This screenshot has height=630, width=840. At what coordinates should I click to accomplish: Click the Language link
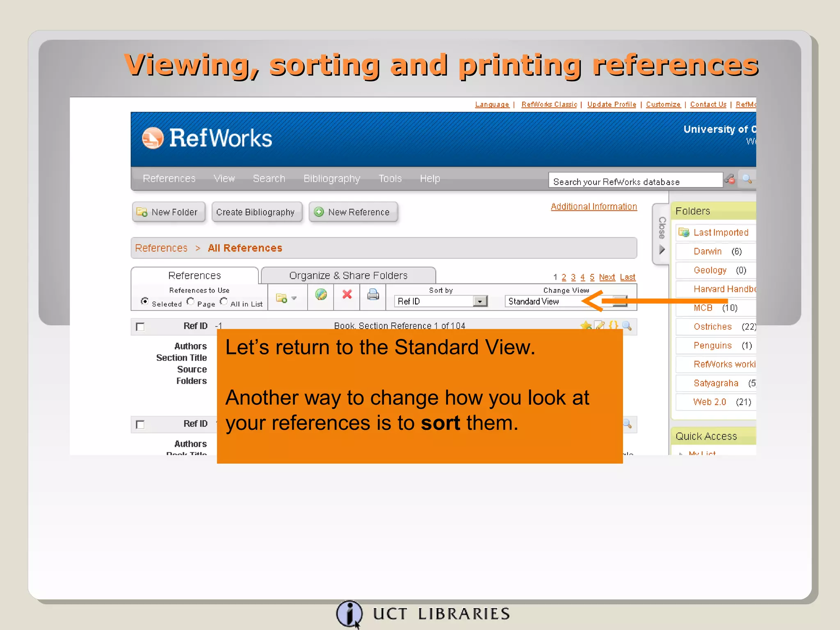[x=492, y=105]
